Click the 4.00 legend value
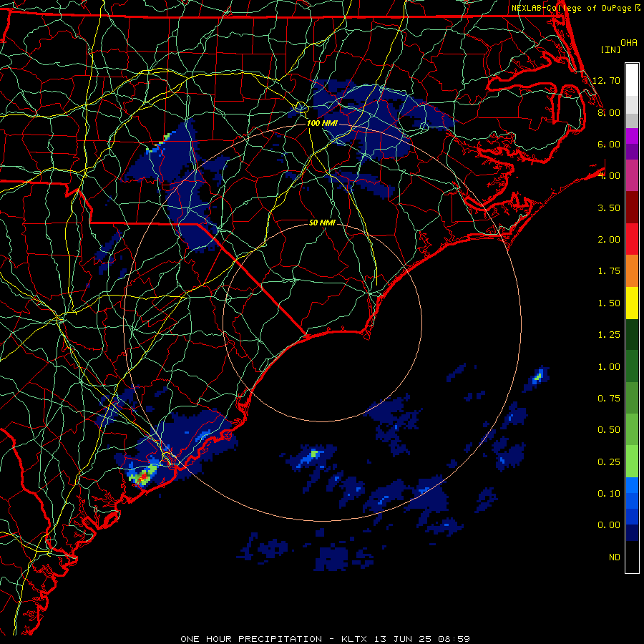Screen dimensions: 644x644 [x=609, y=176]
